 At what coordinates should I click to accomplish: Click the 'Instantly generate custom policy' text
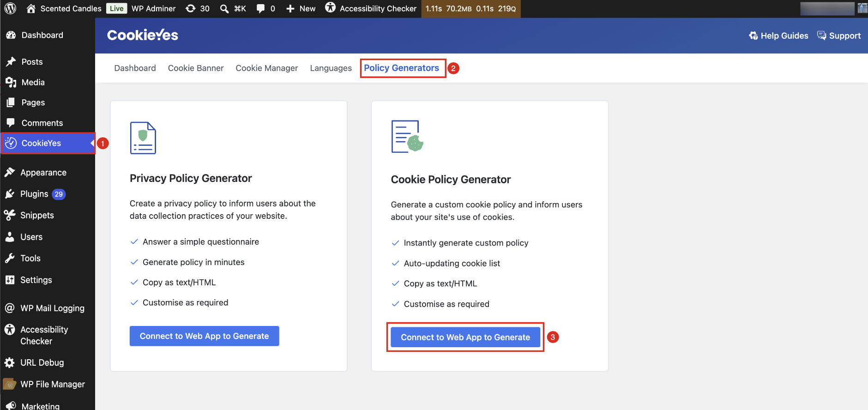(466, 243)
